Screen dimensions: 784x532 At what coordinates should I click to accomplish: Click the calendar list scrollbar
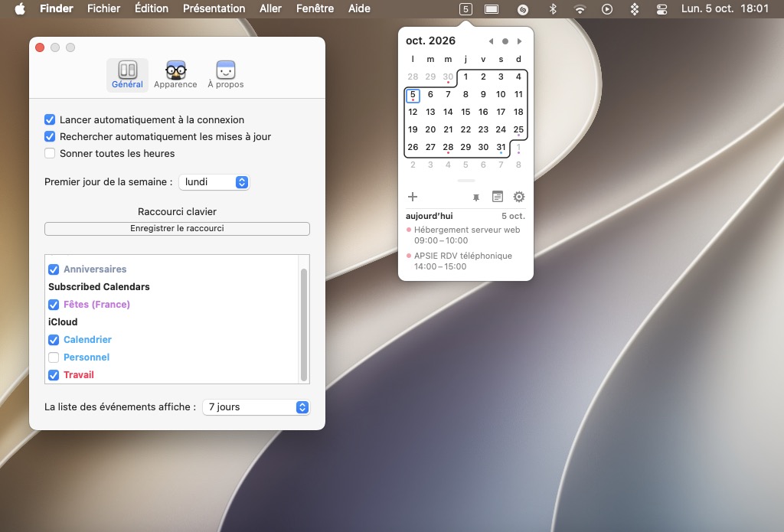coord(303,325)
